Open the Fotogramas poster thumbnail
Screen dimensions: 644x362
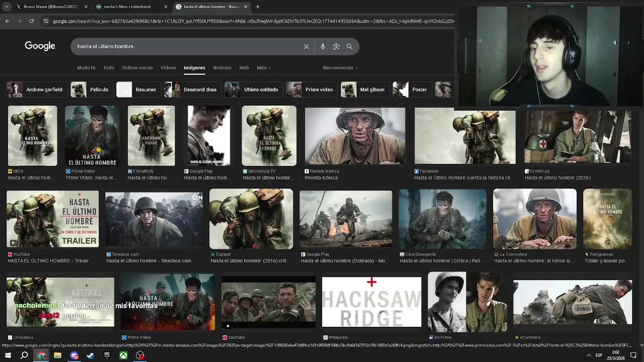point(607,219)
